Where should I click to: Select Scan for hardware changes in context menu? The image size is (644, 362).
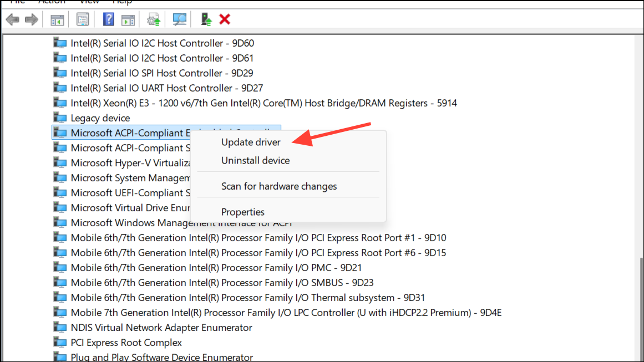click(279, 186)
